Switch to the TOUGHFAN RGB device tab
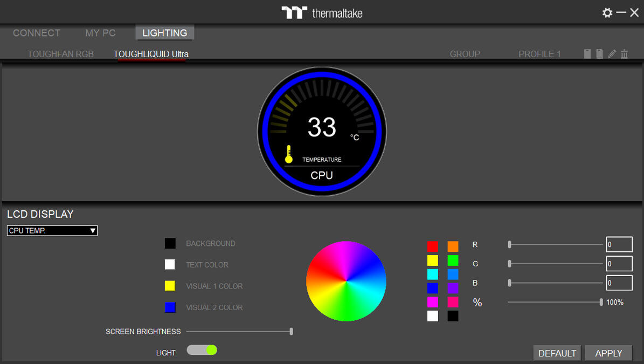This screenshot has width=644, height=364. (x=60, y=54)
